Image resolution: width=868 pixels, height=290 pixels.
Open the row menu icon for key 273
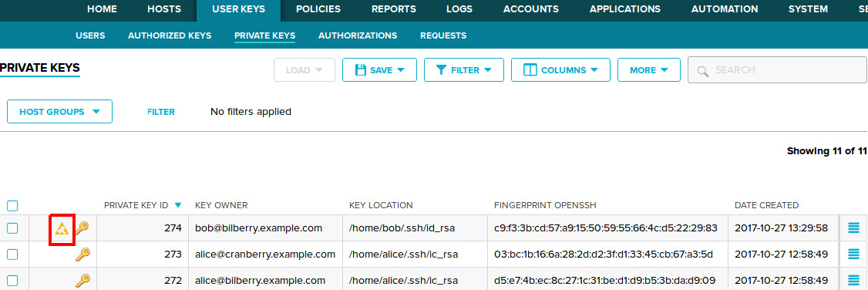853,254
